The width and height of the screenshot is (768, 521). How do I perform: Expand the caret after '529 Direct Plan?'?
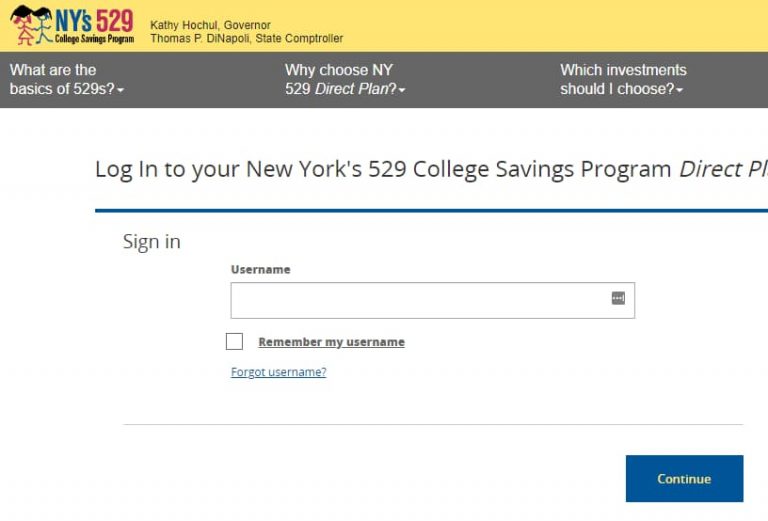(402, 91)
